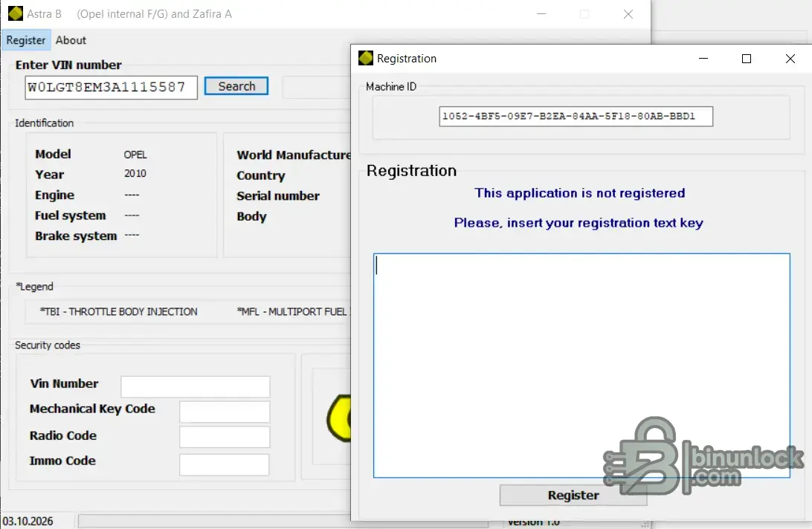This screenshot has height=529, width=812.
Task: Click the 'Brake system' label
Action: point(76,236)
